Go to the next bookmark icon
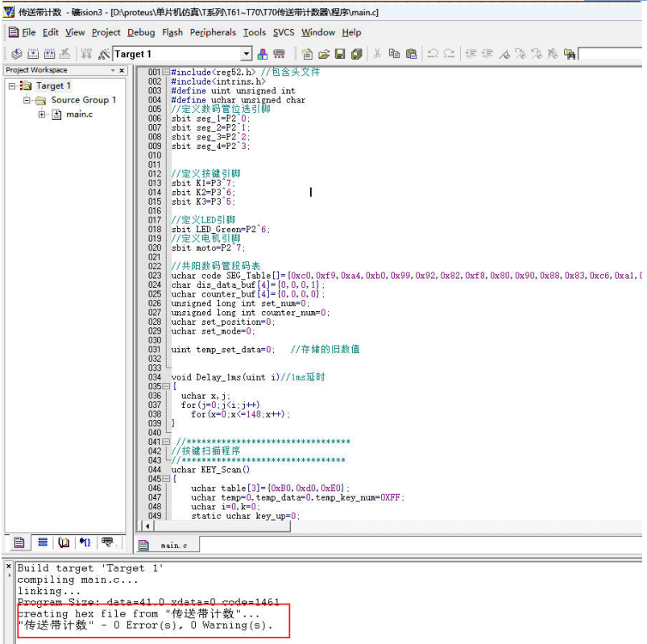The width and height of the screenshot is (647, 644). click(x=521, y=54)
